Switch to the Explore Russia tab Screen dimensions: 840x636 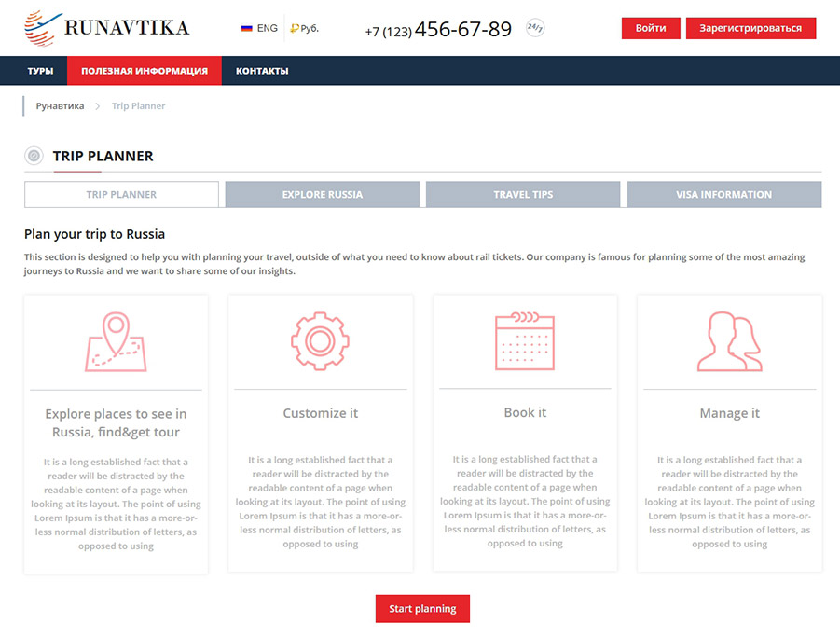click(322, 195)
